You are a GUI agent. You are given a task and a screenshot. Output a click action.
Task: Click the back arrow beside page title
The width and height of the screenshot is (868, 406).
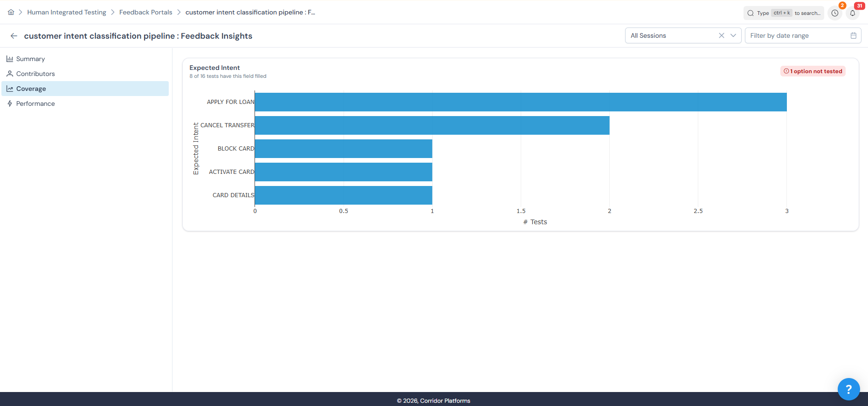[14, 36]
